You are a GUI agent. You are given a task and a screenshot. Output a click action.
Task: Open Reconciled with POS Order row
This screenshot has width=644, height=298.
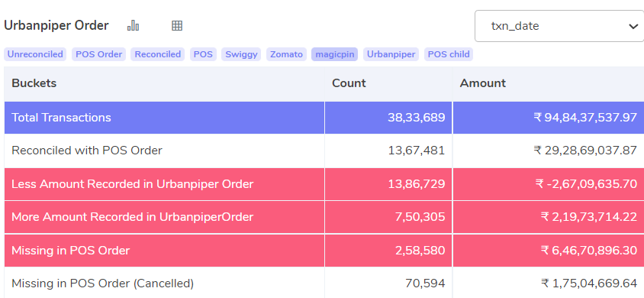point(324,151)
